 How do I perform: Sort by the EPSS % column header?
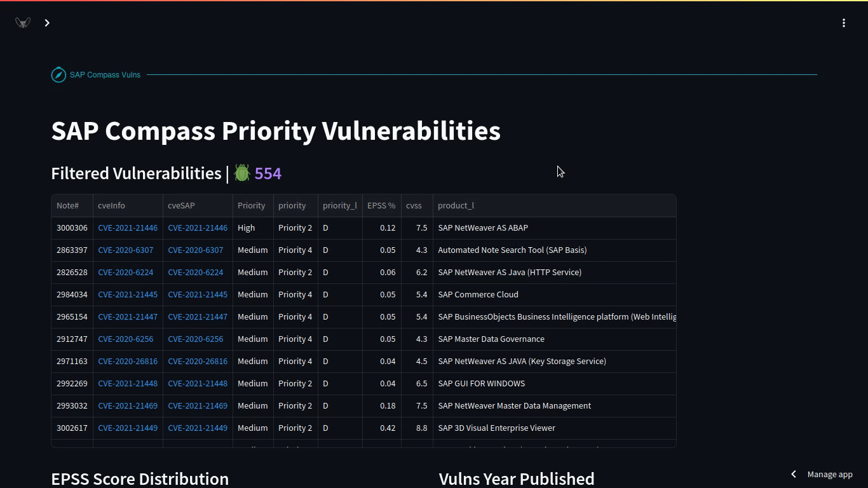(382, 206)
